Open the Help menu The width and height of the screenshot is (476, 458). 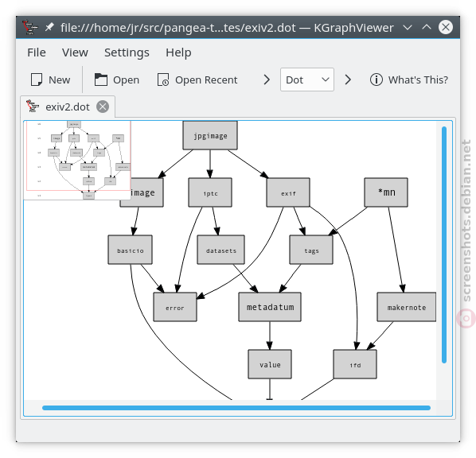point(178,52)
